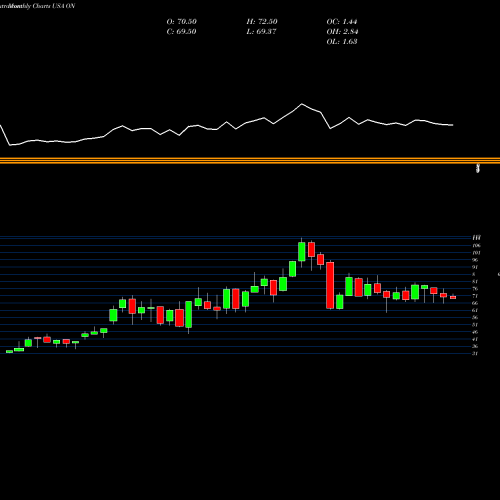This screenshot has height=500, width=500.
Task: Click the 36 price axis label
Action: (475, 346)
